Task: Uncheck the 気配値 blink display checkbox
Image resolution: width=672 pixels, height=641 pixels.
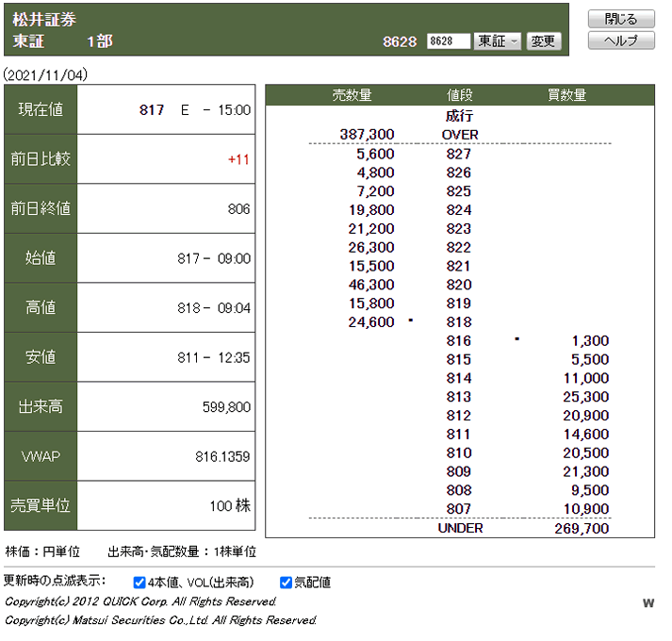Action: coord(286,583)
